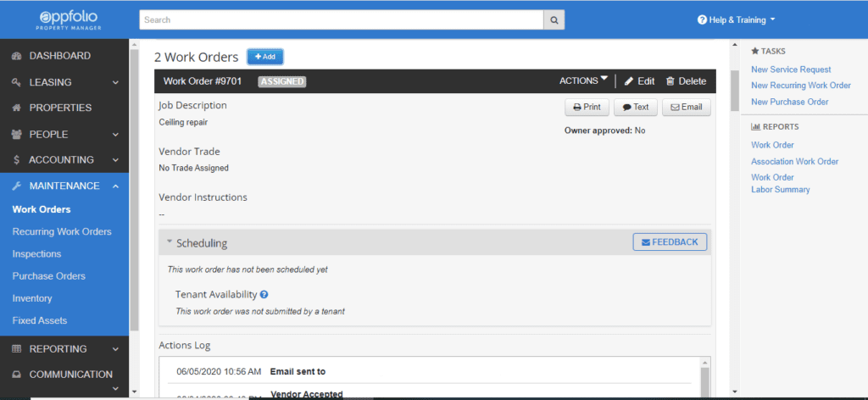The height and width of the screenshot is (400, 868).
Task: Open Dashboard from the sidebar
Action: 60,56
